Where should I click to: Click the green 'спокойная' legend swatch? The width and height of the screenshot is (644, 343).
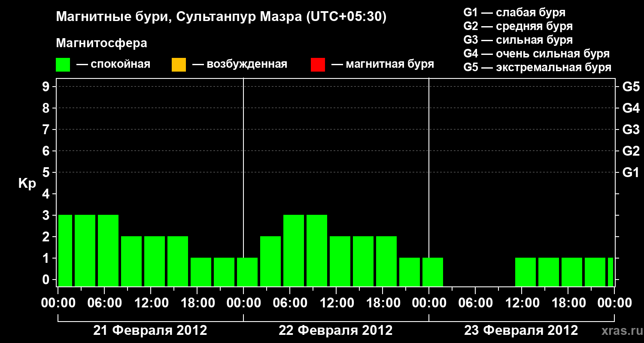point(63,65)
